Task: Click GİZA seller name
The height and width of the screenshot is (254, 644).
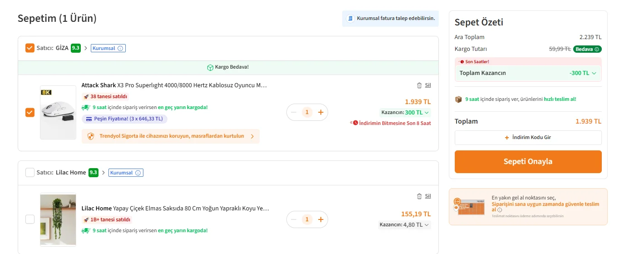Action: tap(62, 48)
